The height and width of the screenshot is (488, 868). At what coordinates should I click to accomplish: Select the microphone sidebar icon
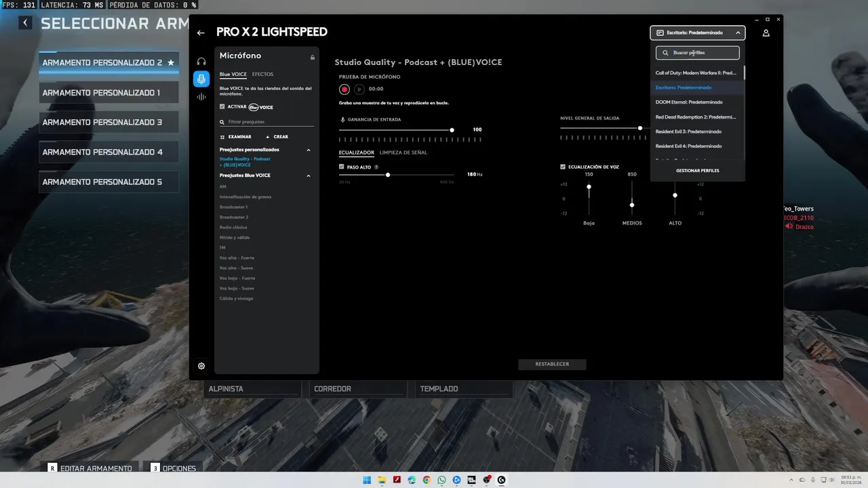201,79
